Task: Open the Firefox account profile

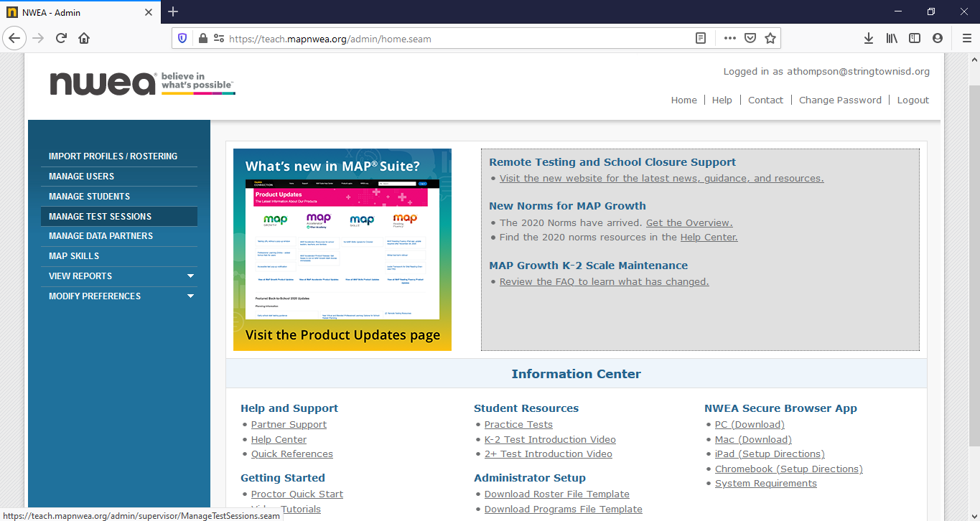Action: point(938,37)
